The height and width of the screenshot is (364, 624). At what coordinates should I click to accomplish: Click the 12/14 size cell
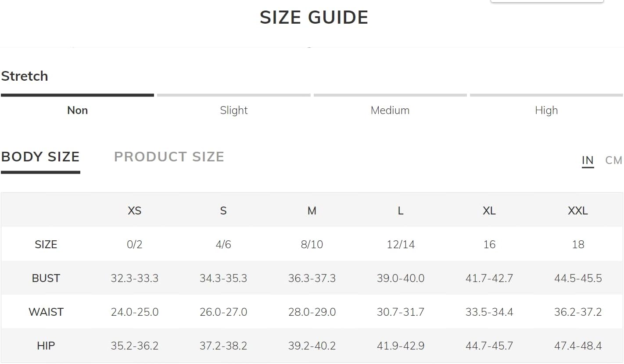pyautogui.click(x=401, y=244)
